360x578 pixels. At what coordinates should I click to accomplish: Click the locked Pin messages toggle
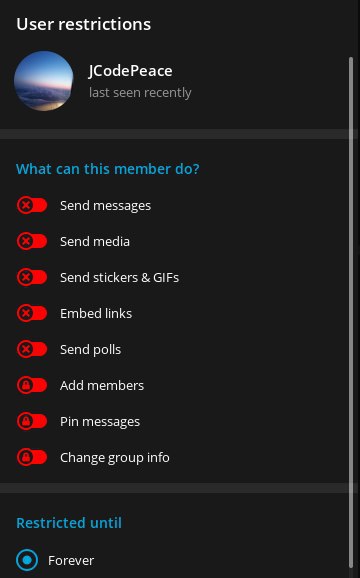click(x=32, y=421)
